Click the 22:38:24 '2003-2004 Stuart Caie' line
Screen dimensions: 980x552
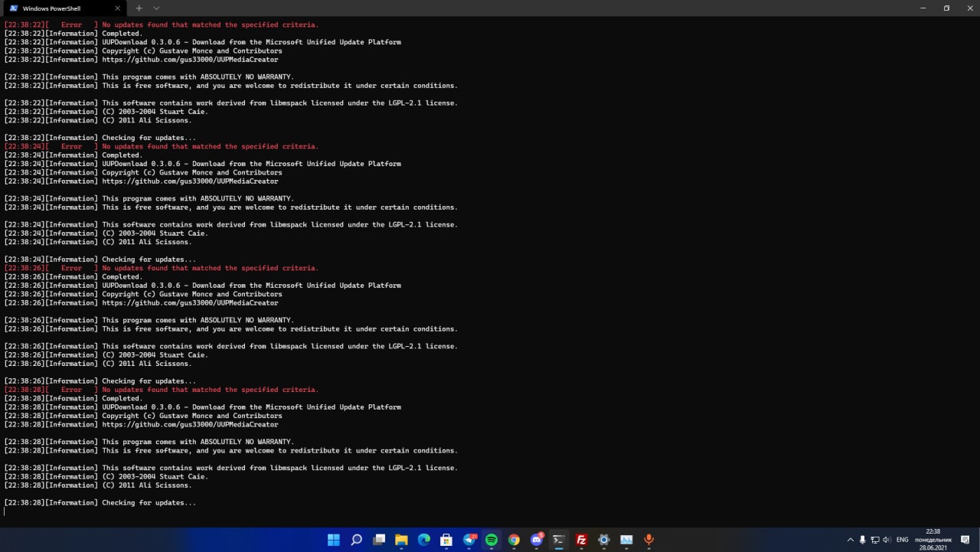(x=106, y=234)
